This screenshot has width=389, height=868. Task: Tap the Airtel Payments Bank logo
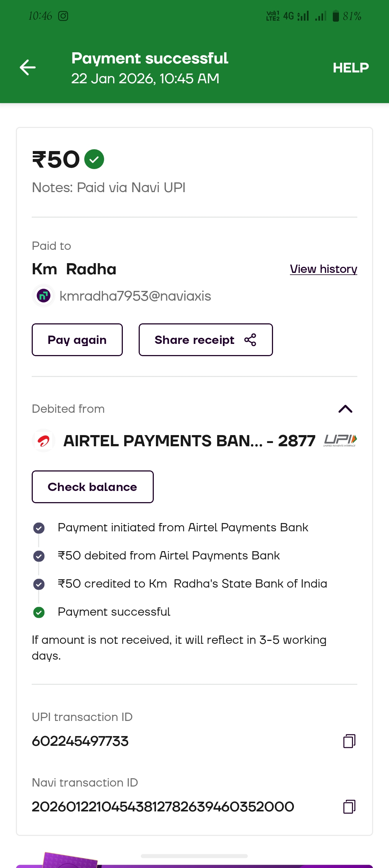coord(44,440)
